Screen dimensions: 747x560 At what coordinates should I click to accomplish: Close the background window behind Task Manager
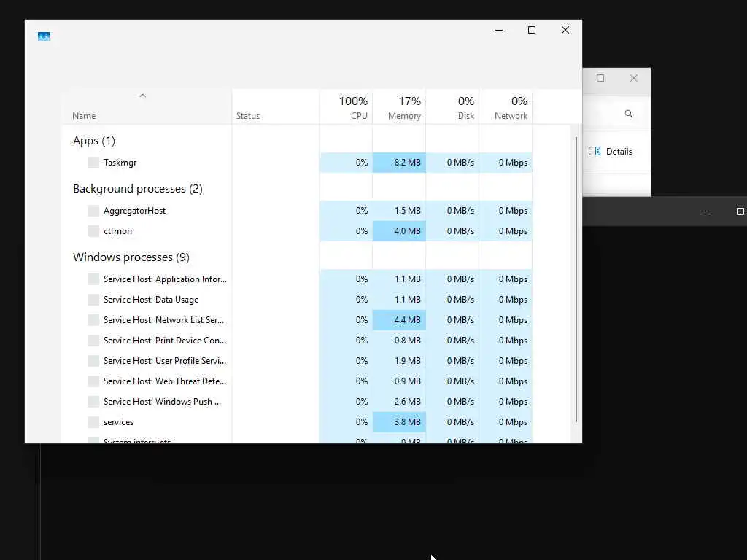(634, 78)
